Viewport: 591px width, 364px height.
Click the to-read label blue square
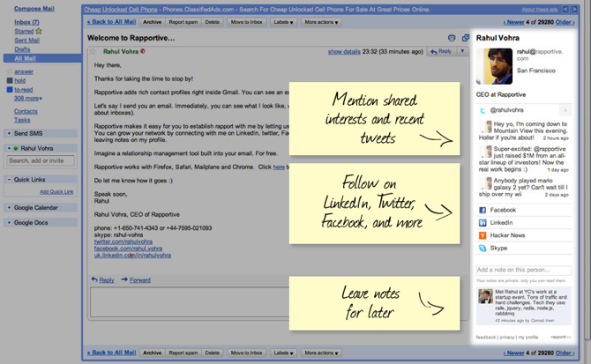click(x=10, y=90)
